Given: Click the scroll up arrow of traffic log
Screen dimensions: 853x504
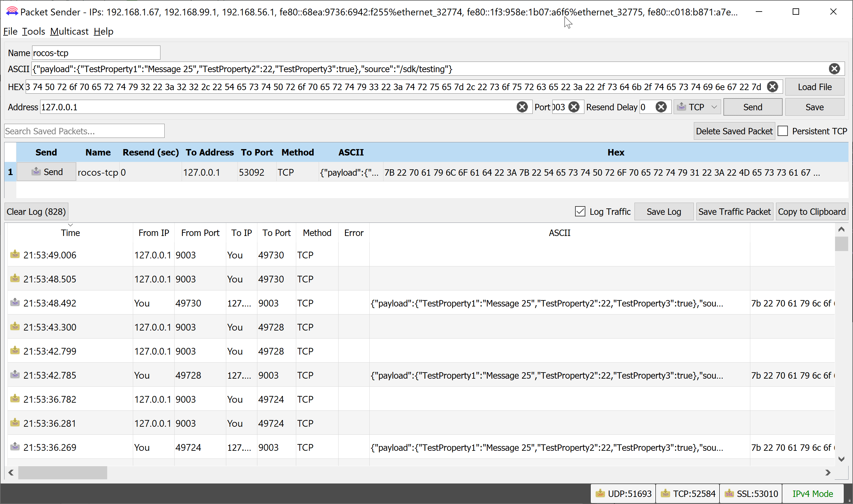Looking at the screenshot, I should point(841,229).
